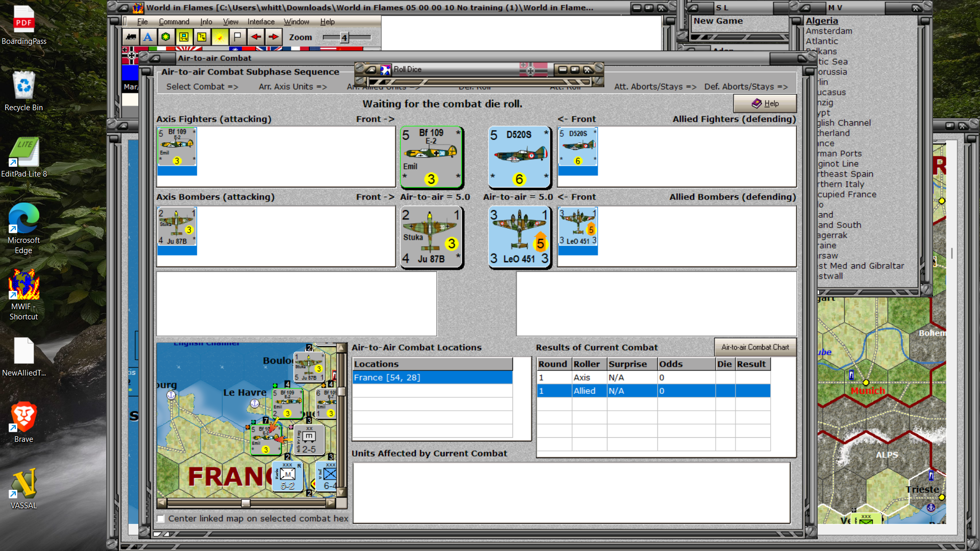Click the locomotive toolbar icon
Image resolution: width=980 pixels, height=551 pixels.
click(x=131, y=37)
